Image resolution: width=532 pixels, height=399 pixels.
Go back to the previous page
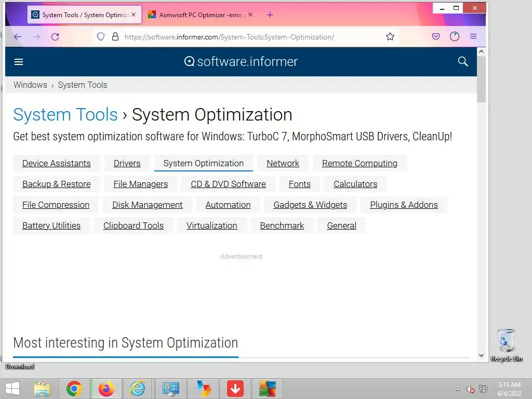[x=18, y=37]
